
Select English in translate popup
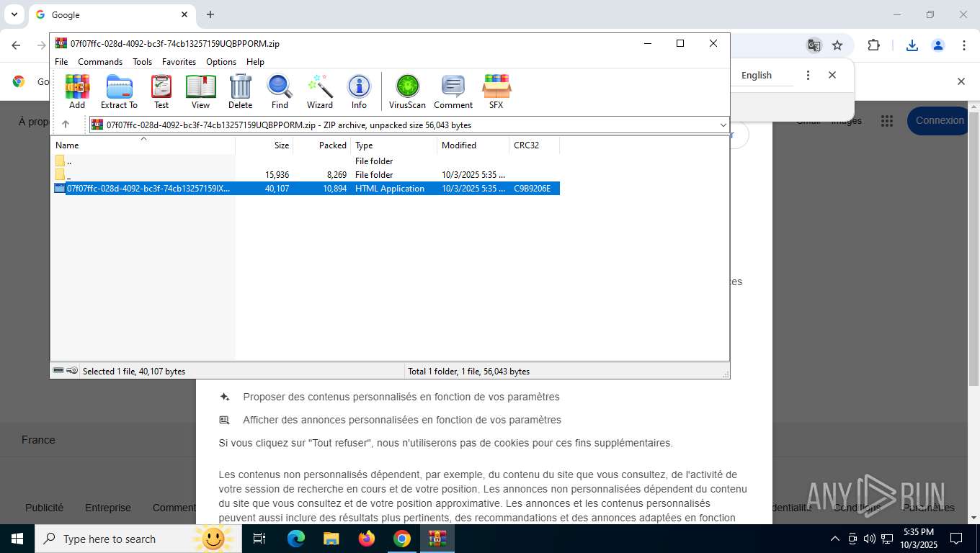click(757, 76)
